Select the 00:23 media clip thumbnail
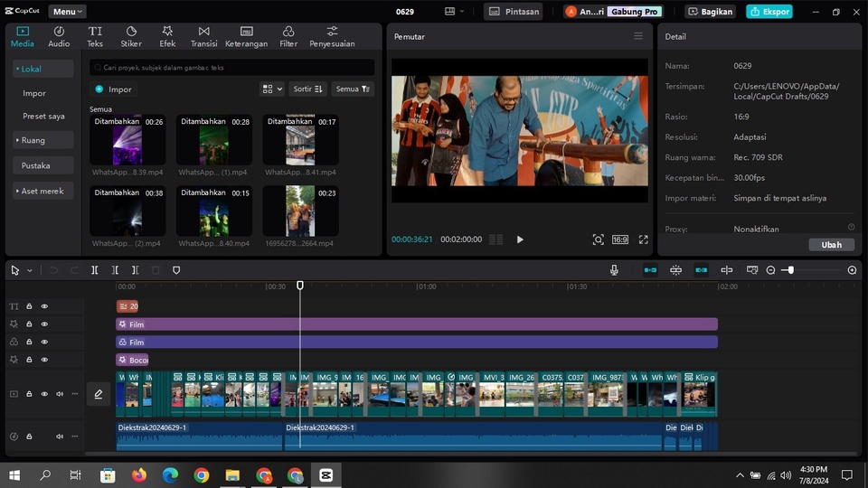Viewport: 868px width, 488px height. pyautogui.click(x=300, y=211)
